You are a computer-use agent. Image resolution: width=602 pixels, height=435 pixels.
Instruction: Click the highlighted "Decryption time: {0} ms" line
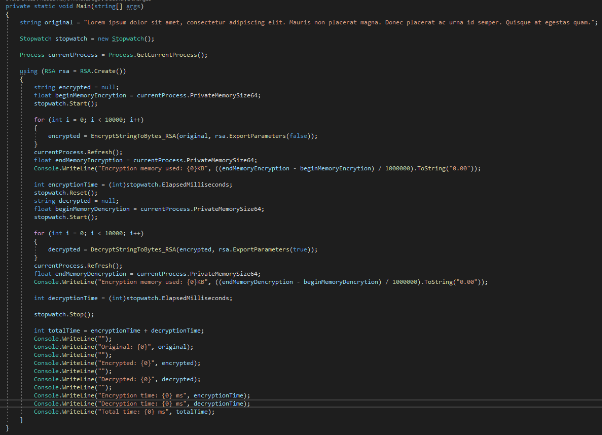coord(142,404)
